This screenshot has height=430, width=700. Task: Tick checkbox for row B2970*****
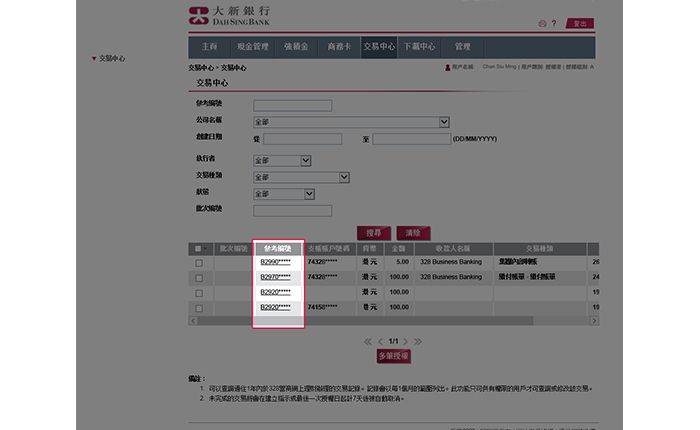click(199, 279)
